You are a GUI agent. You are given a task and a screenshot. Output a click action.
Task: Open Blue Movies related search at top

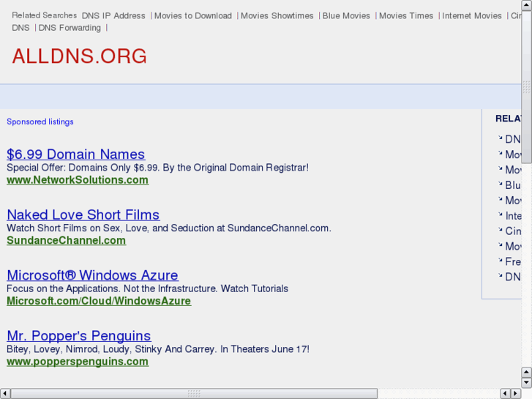(346, 15)
